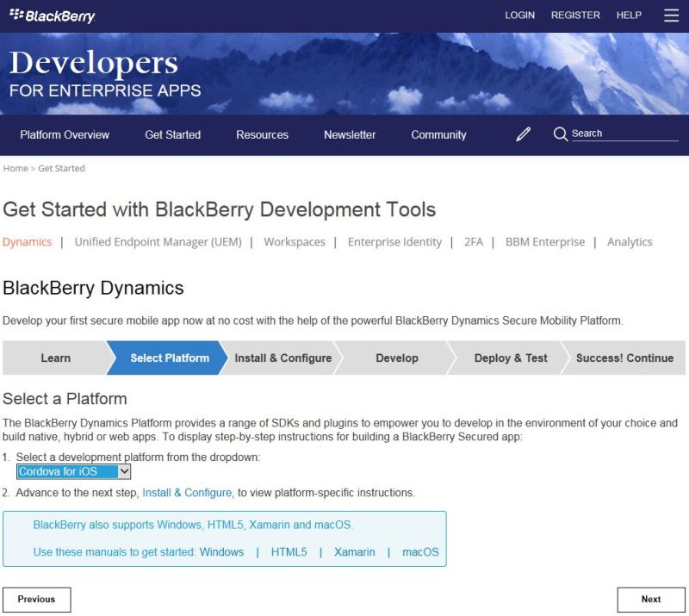
Task: Select the Select Platform step
Action: pyautogui.click(x=170, y=358)
